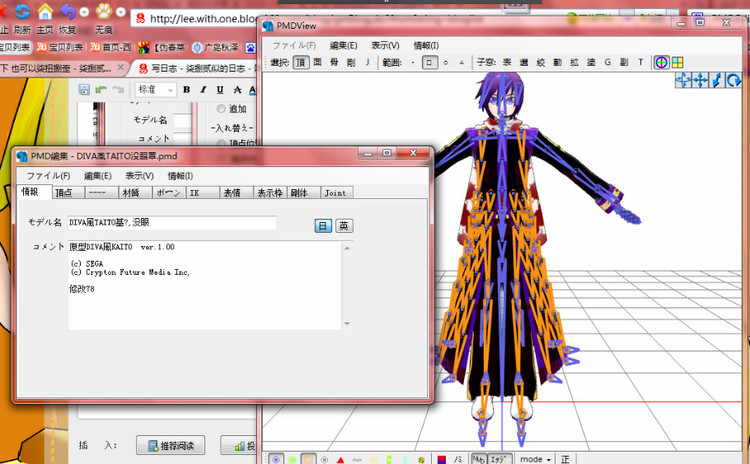Screen dimensions: 750x464
Task: Click the save icon in blog editor
Action: pos(84,89)
